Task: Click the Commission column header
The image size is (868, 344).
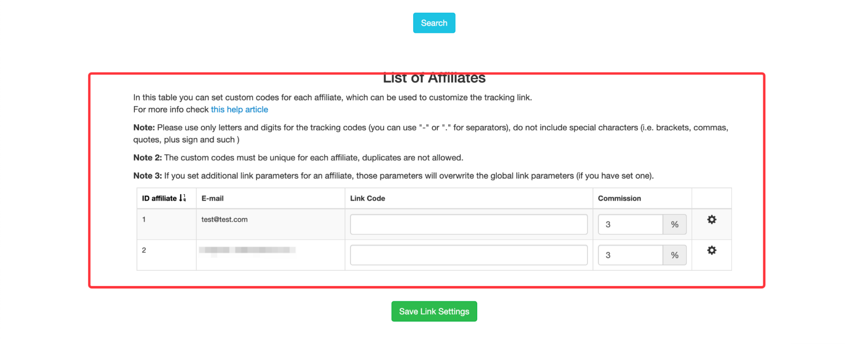Action: point(619,198)
